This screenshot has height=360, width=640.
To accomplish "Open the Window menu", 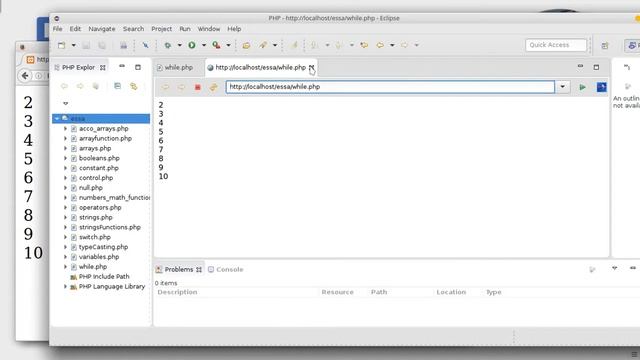I will (x=209, y=29).
